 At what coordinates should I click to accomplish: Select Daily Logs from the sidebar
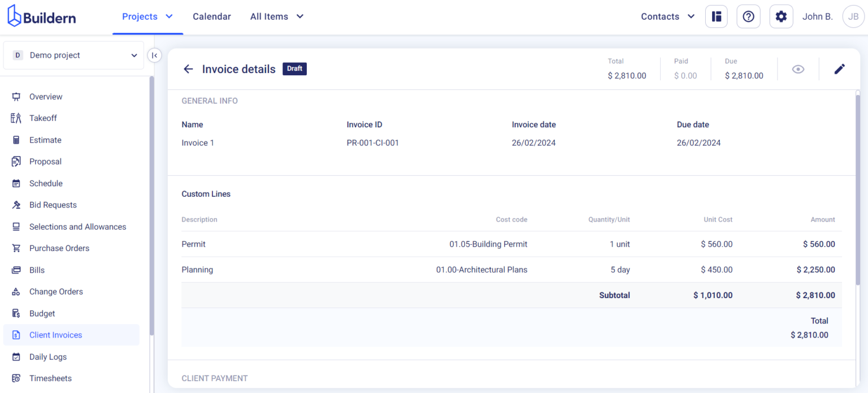pos(48,357)
